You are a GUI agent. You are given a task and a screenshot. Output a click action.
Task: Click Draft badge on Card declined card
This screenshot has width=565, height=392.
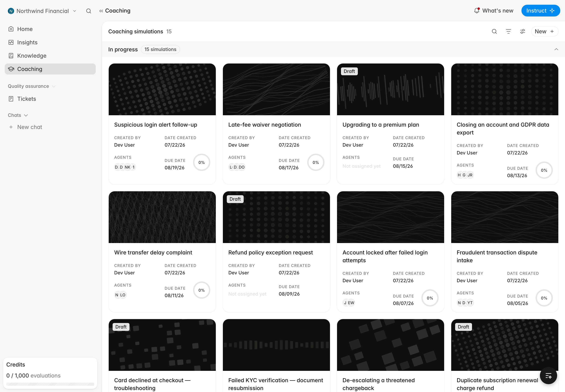[121, 327]
